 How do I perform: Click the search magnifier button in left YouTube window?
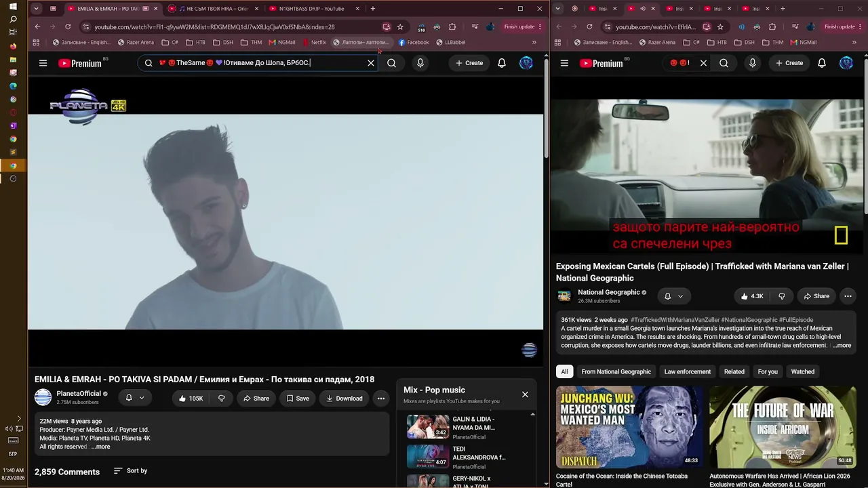(x=391, y=63)
